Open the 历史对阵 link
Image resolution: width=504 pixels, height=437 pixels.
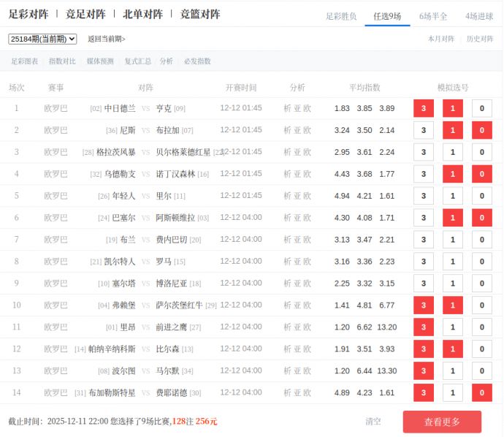click(480, 39)
